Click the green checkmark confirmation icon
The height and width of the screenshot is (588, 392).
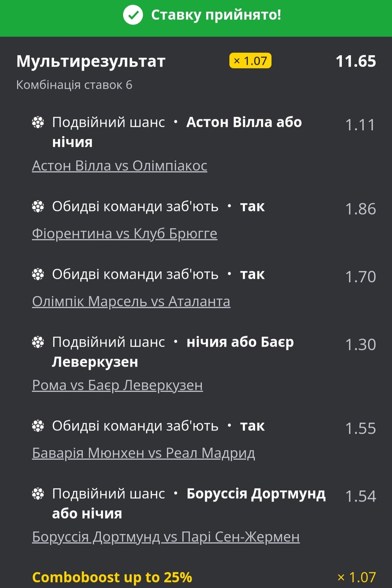[133, 15]
